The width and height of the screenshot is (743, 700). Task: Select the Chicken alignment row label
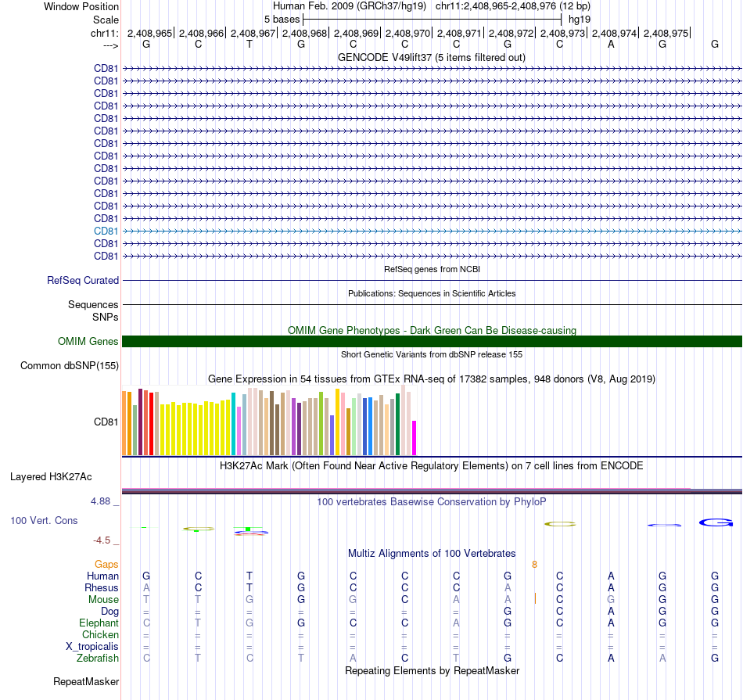click(x=100, y=634)
